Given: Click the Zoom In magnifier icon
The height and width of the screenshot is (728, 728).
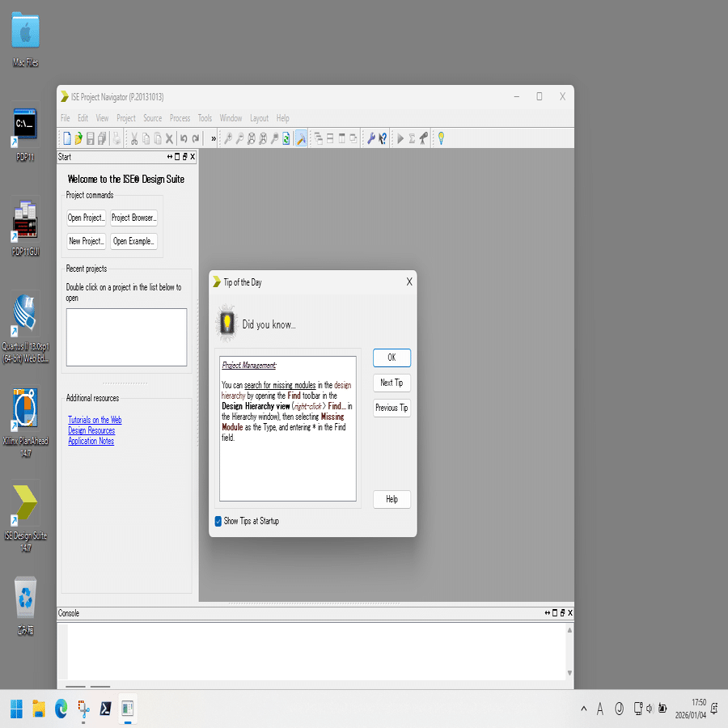Looking at the screenshot, I should point(228,138).
